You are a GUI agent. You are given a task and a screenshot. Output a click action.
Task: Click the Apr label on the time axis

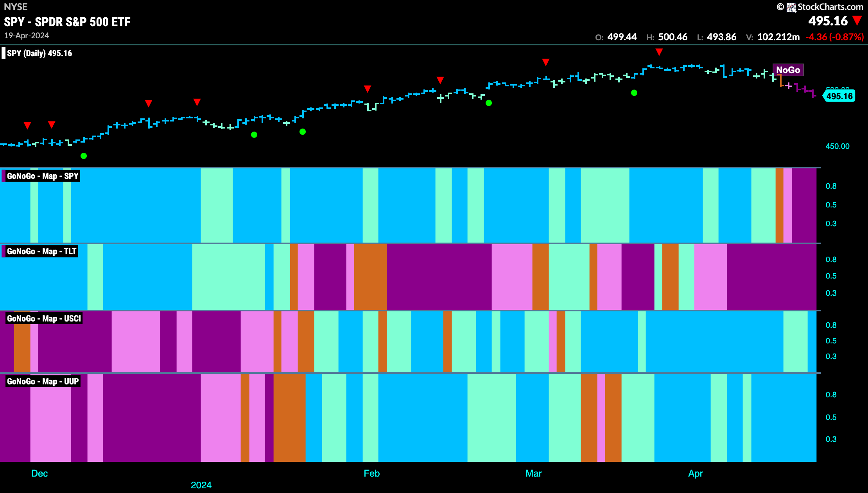[696, 473]
